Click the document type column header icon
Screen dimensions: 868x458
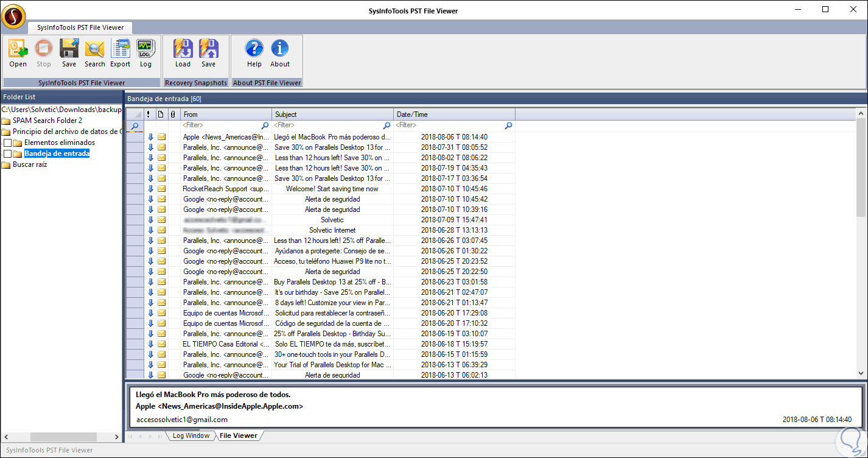(x=161, y=114)
